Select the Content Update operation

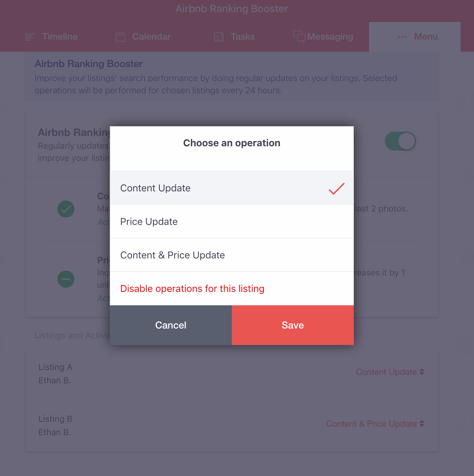click(x=232, y=188)
